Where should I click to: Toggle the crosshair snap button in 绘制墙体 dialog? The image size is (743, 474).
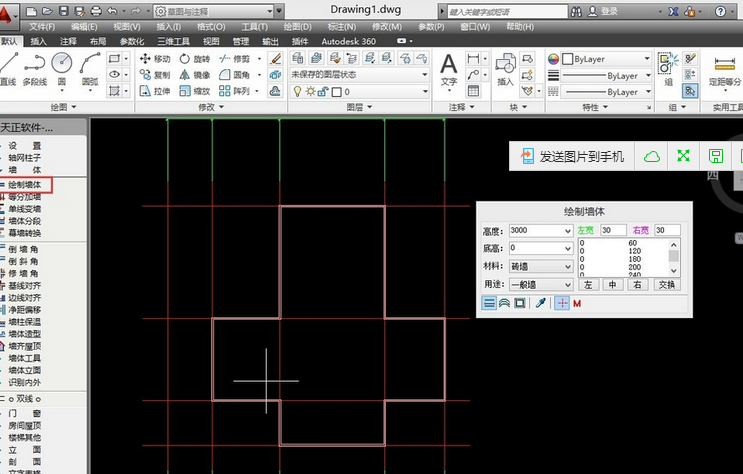click(562, 303)
